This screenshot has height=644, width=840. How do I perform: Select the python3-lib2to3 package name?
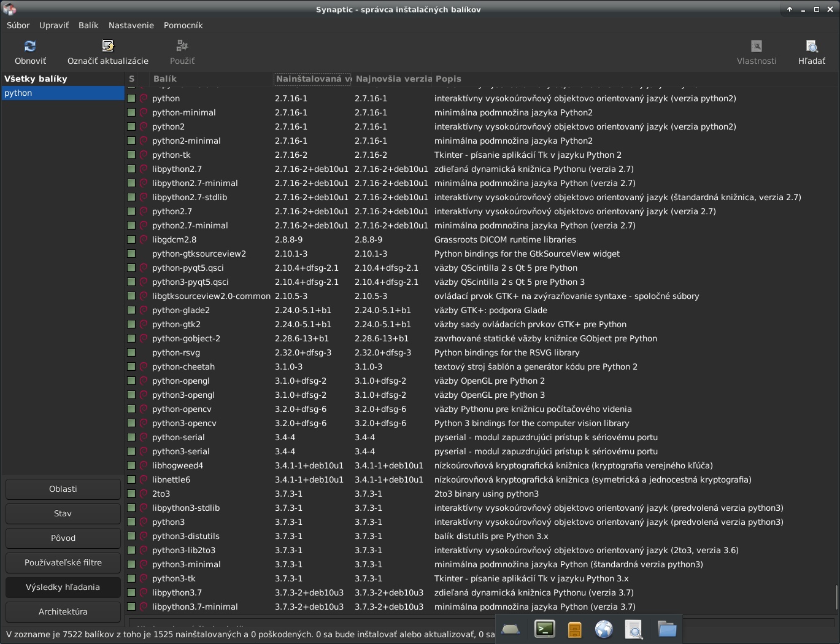[x=183, y=550]
